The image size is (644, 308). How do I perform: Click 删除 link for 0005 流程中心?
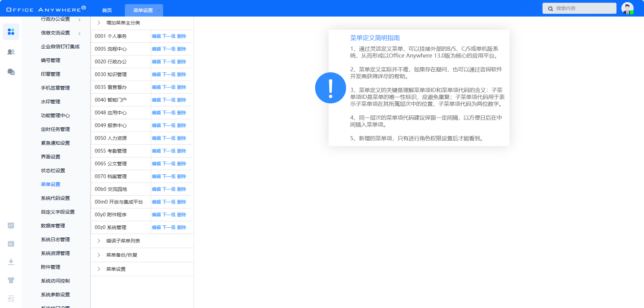182,49
